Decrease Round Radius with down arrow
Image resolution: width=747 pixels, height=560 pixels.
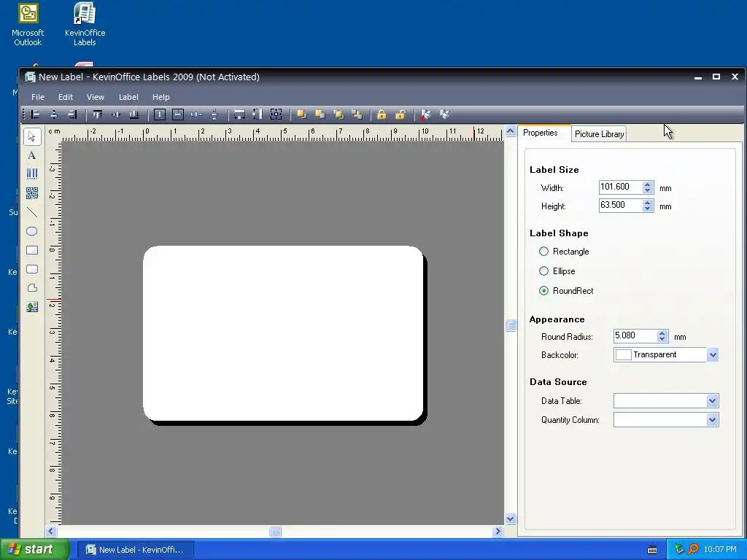(x=662, y=339)
